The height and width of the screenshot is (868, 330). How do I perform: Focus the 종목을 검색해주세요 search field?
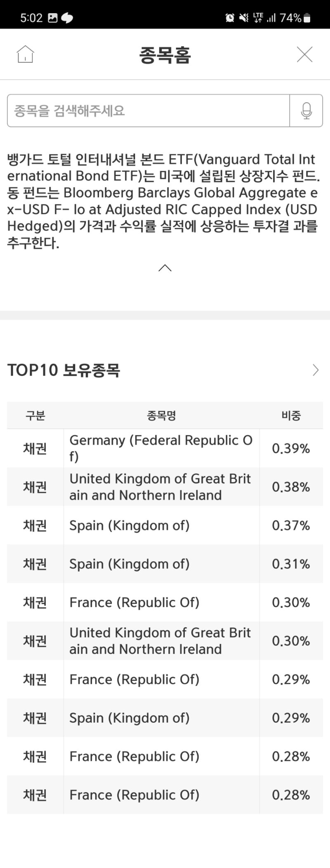click(148, 111)
